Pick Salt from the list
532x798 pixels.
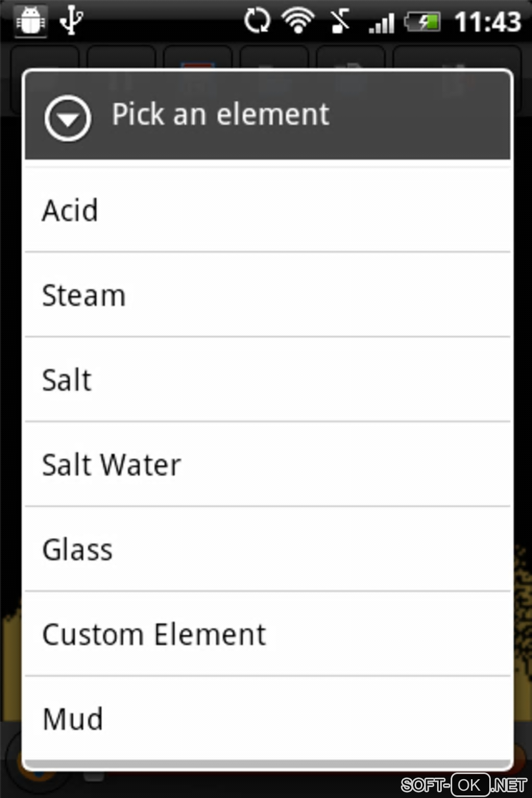click(x=267, y=380)
